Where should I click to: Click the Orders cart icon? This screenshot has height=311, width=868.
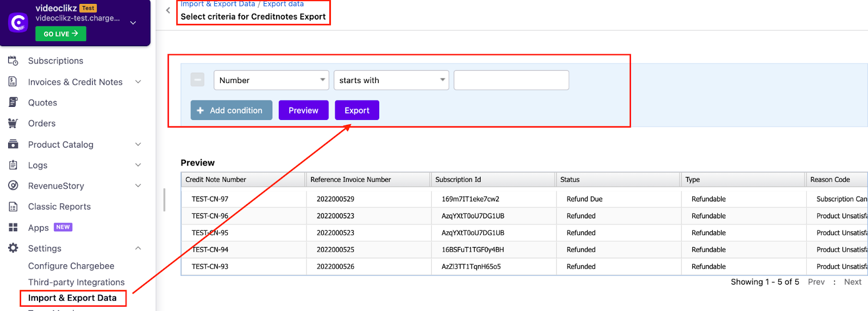coord(13,123)
